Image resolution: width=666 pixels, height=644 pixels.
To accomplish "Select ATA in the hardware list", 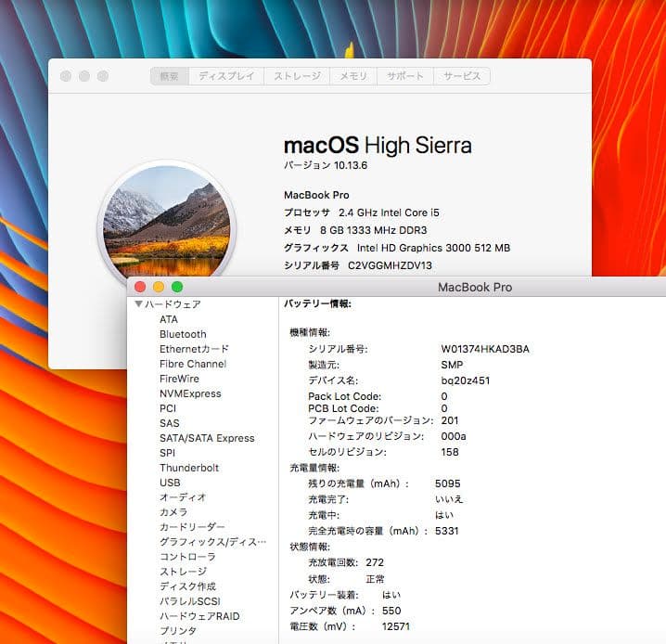I will 169,319.
